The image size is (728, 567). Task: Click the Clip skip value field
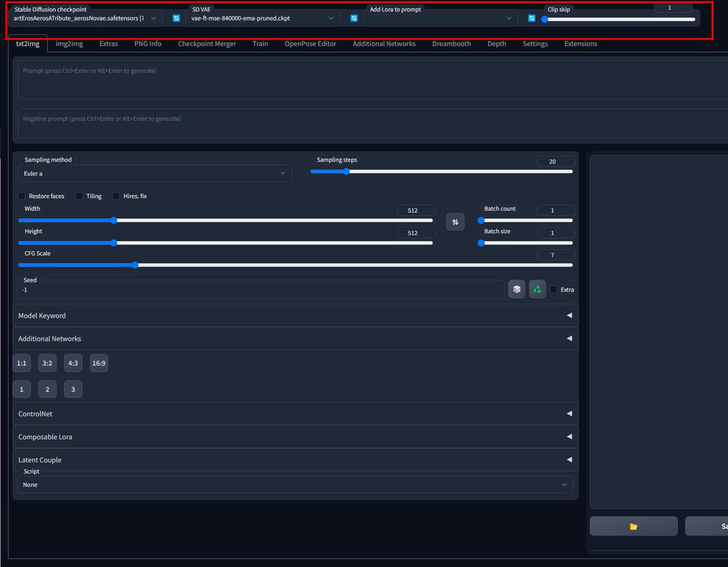click(673, 7)
